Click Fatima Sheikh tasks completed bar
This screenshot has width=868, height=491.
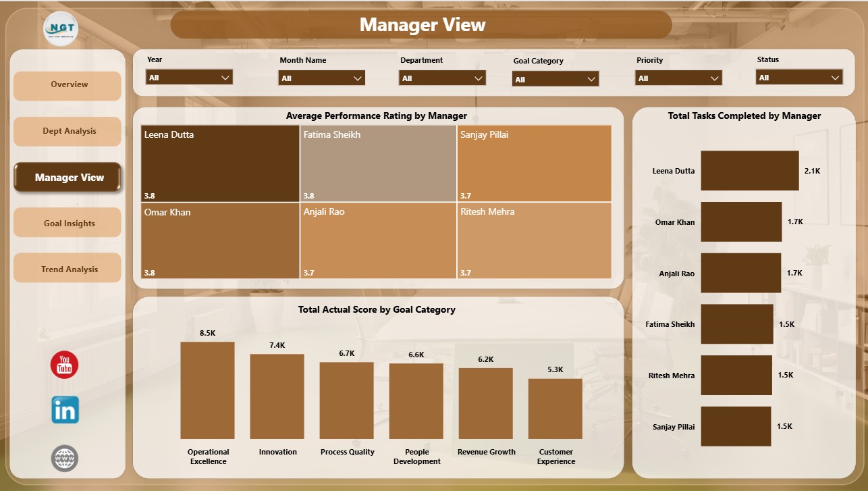pyautogui.click(x=737, y=324)
